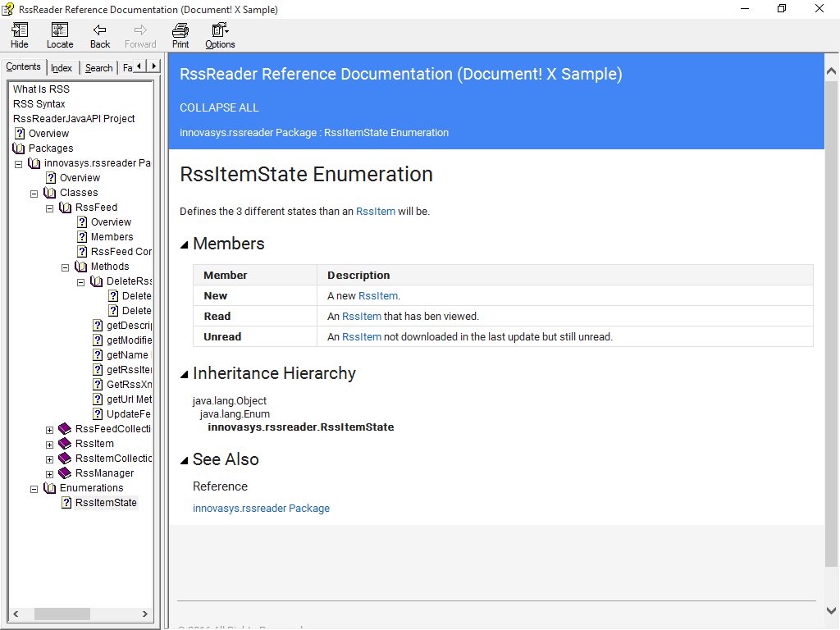
Task: Expand the RssFeedCollection tree node
Action: pos(50,429)
